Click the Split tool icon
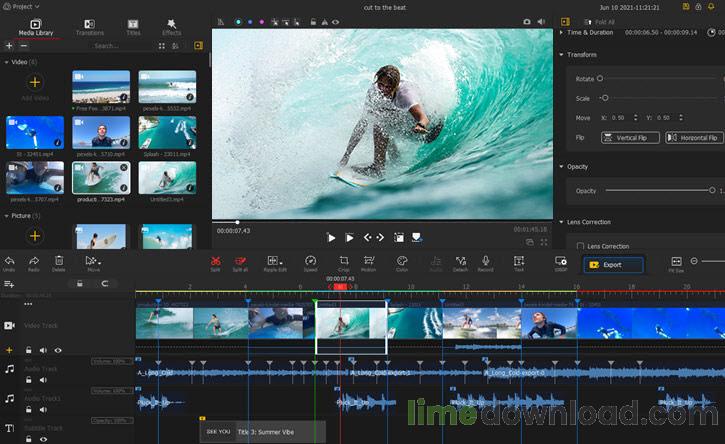The height and width of the screenshot is (444, 725). [215, 261]
